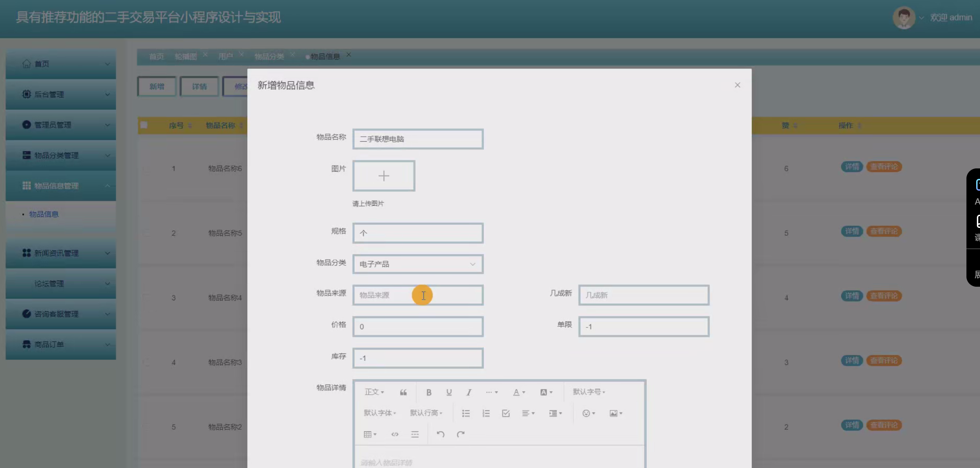Insert a bulleted list
980x468 pixels.
[466, 413]
